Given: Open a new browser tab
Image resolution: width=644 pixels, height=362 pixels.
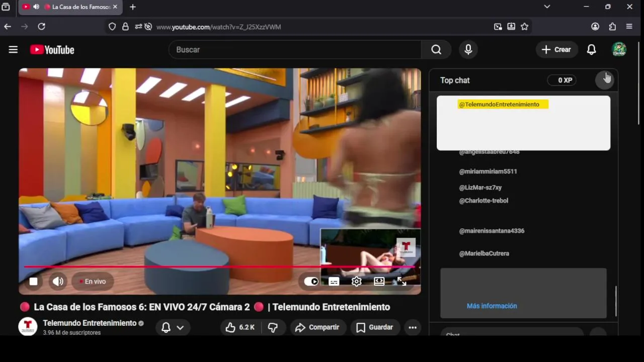Looking at the screenshot, I should (x=133, y=7).
